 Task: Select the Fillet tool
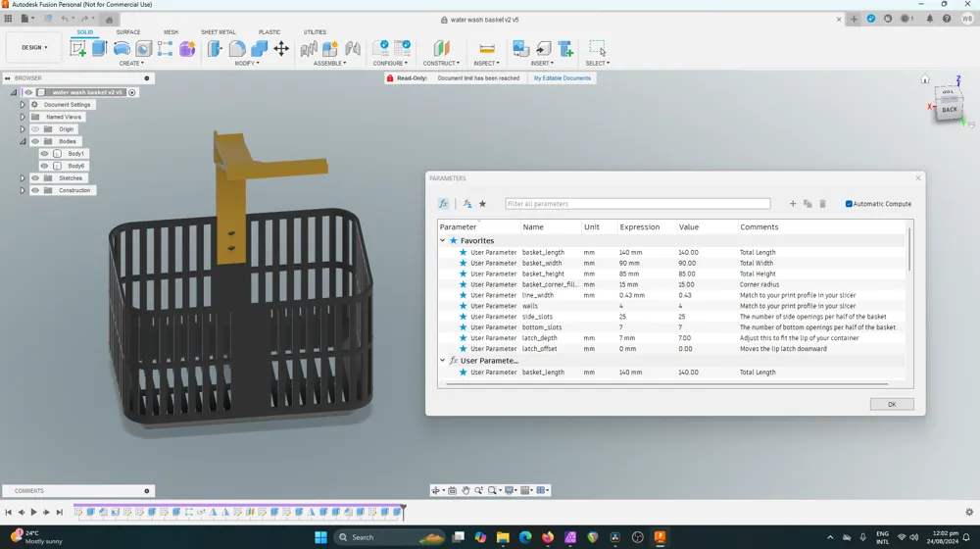pos(237,48)
